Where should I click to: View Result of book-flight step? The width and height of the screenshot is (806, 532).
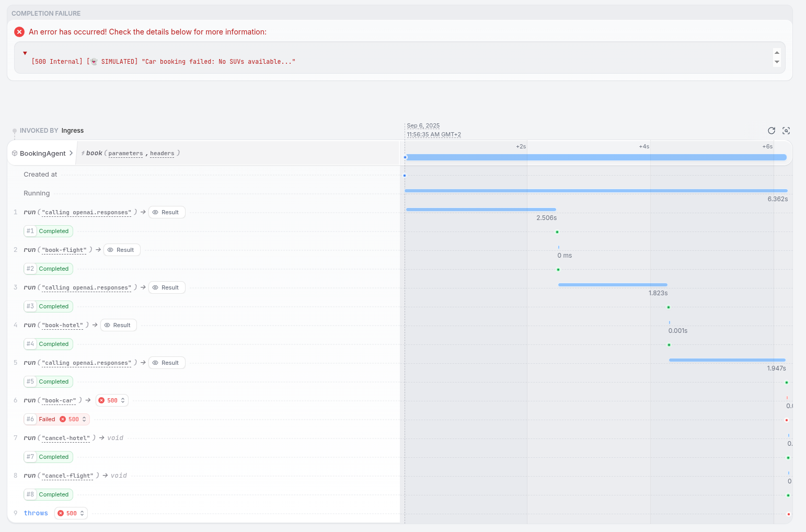pyautogui.click(x=122, y=250)
